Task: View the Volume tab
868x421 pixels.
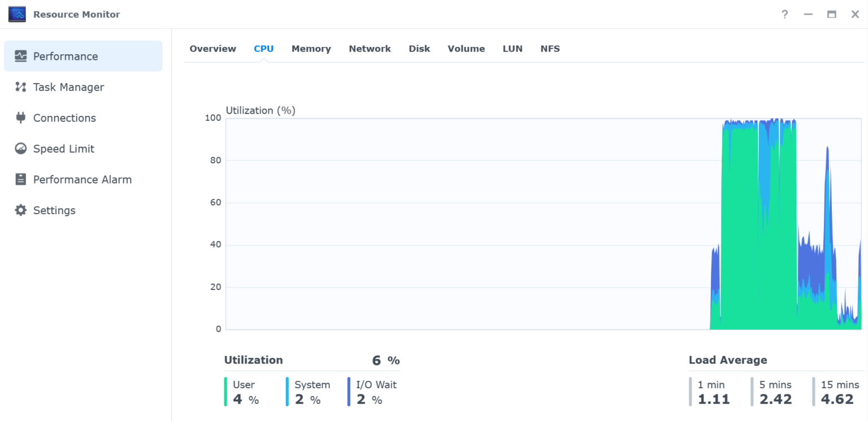Action: click(466, 49)
